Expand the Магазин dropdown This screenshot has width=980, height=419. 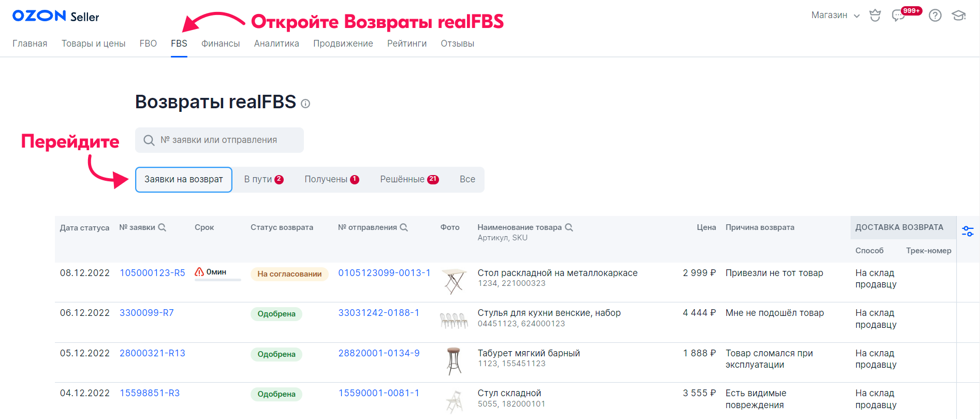[x=835, y=16]
